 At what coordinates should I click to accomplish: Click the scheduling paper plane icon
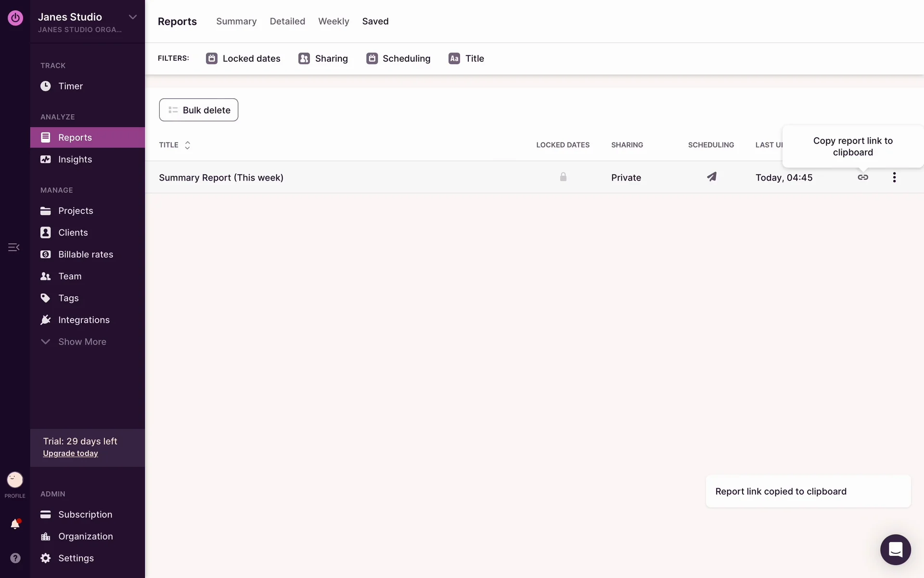pos(711,177)
